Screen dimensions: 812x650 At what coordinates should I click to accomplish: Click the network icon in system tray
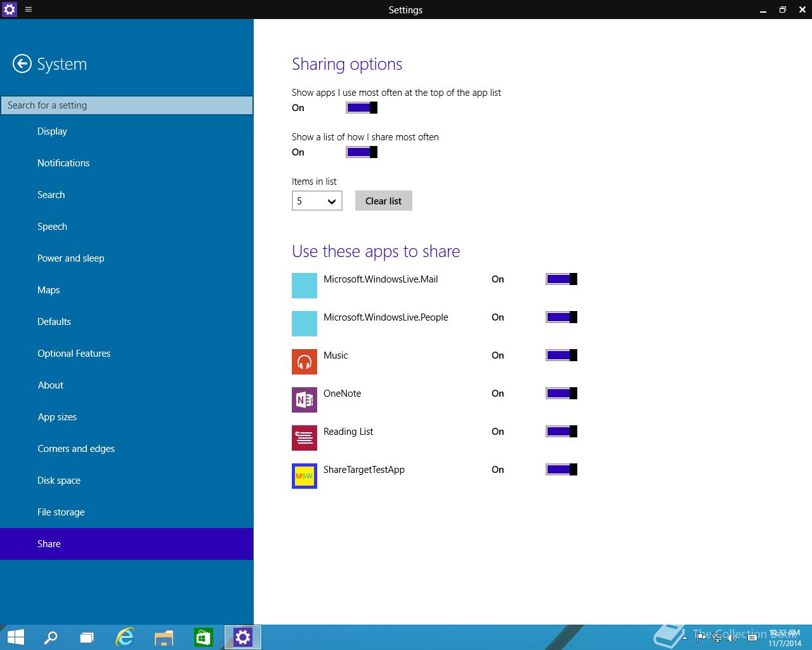point(717,638)
